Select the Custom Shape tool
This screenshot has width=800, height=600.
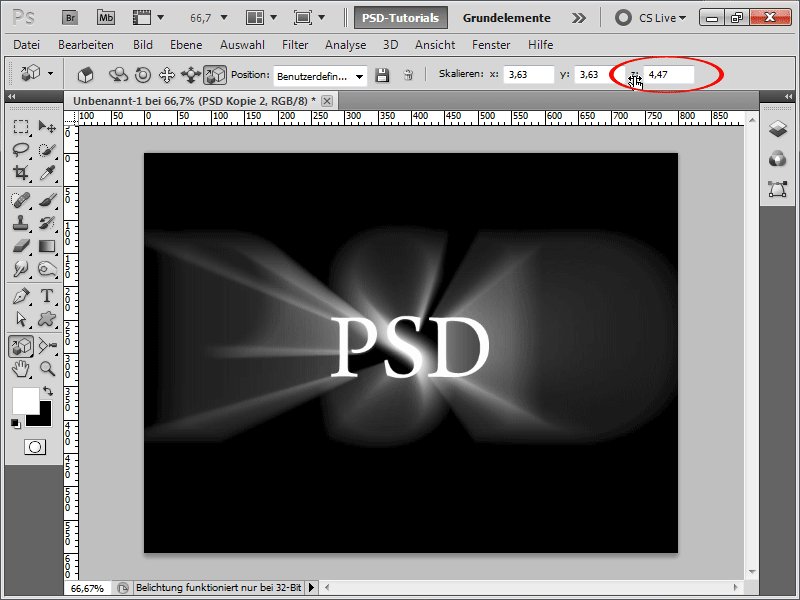47,319
